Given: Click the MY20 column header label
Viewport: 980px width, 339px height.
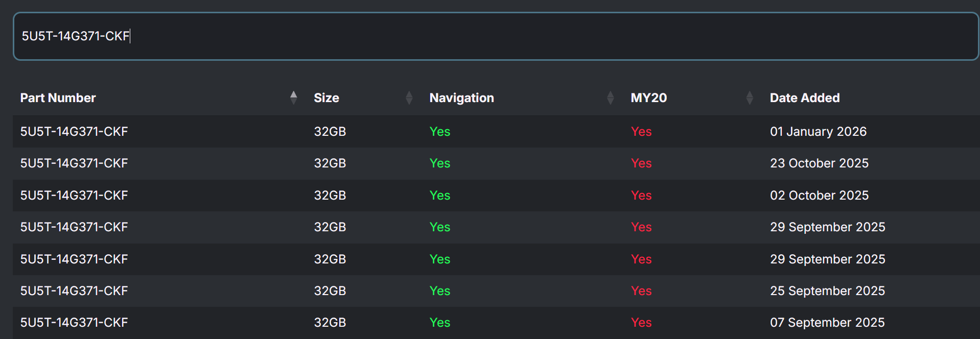Looking at the screenshot, I should pos(648,98).
